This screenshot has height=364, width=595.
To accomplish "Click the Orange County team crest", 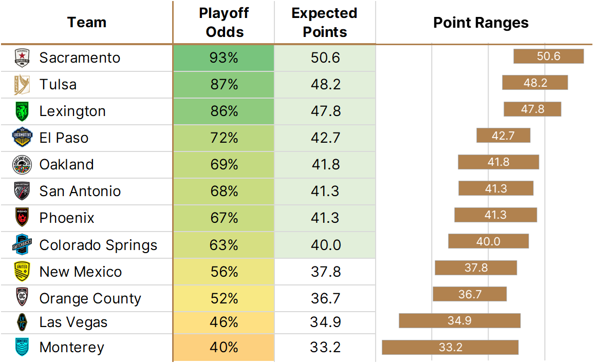I will coord(22,298).
